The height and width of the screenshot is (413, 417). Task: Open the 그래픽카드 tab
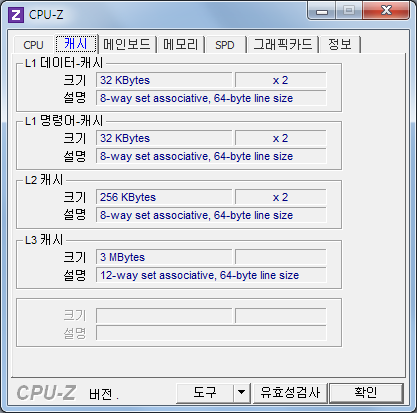click(283, 45)
